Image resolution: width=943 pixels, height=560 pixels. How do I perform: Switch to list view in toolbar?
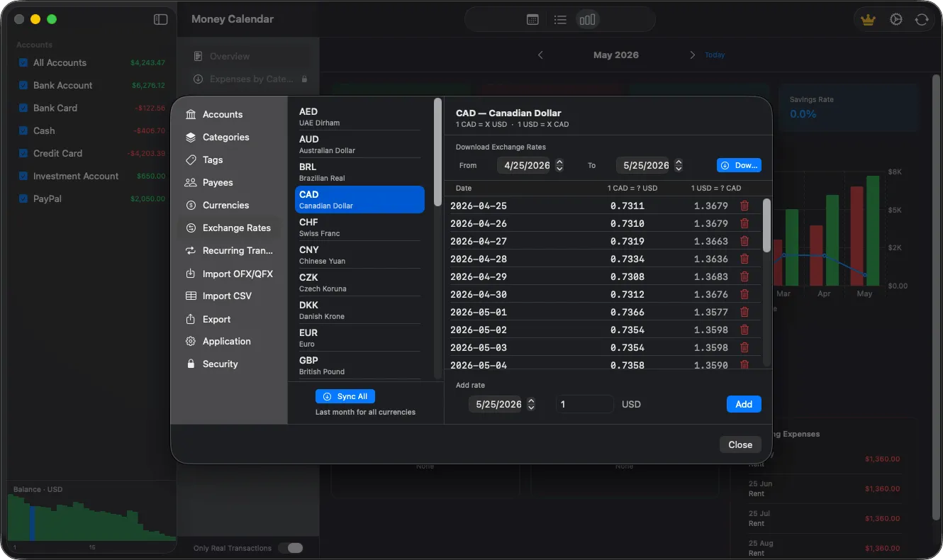coord(560,20)
